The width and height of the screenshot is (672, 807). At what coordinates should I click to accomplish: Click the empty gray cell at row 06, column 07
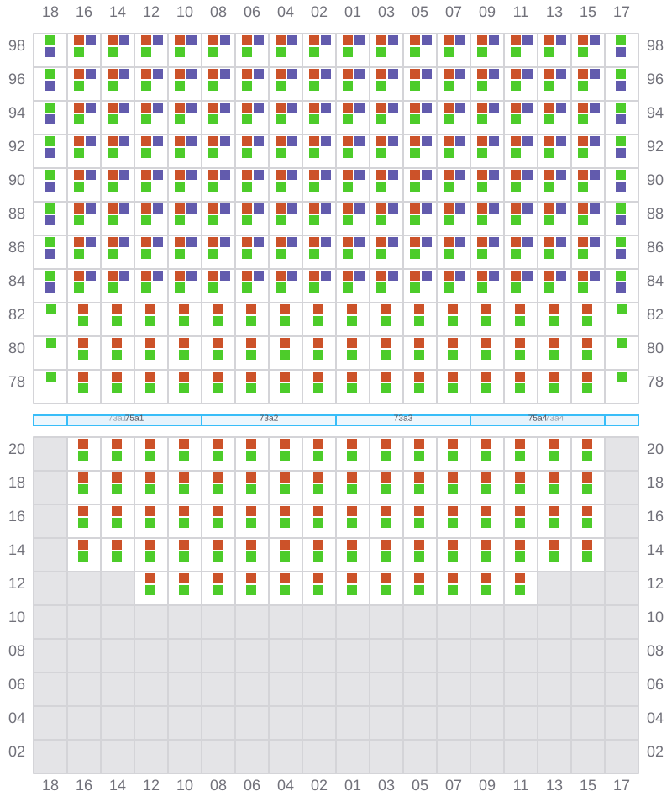[454, 689]
